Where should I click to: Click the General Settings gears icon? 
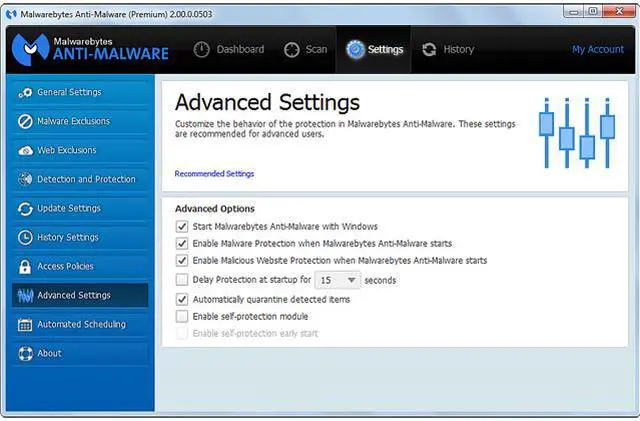click(x=25, y=93)
